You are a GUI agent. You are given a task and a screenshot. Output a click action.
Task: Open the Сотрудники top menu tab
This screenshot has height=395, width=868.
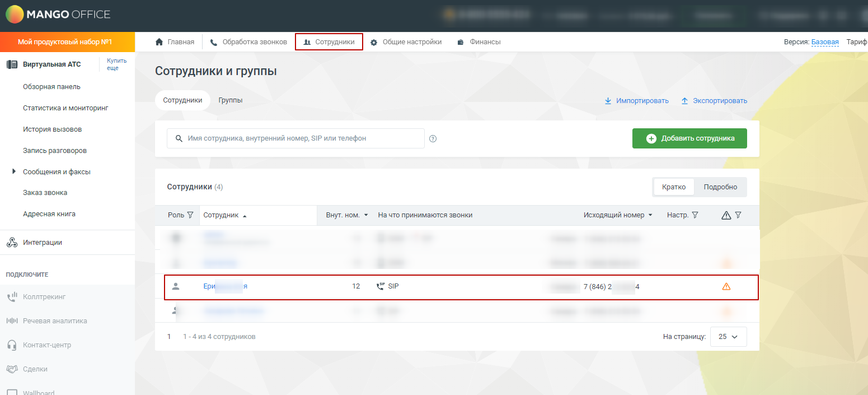[329, 42]
